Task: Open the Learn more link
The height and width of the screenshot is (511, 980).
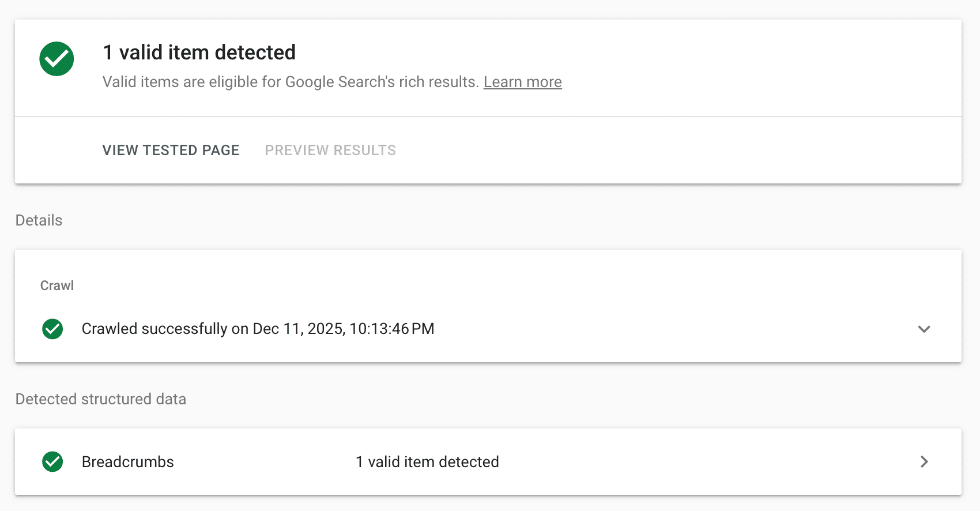Action: (x=522, y=82)
